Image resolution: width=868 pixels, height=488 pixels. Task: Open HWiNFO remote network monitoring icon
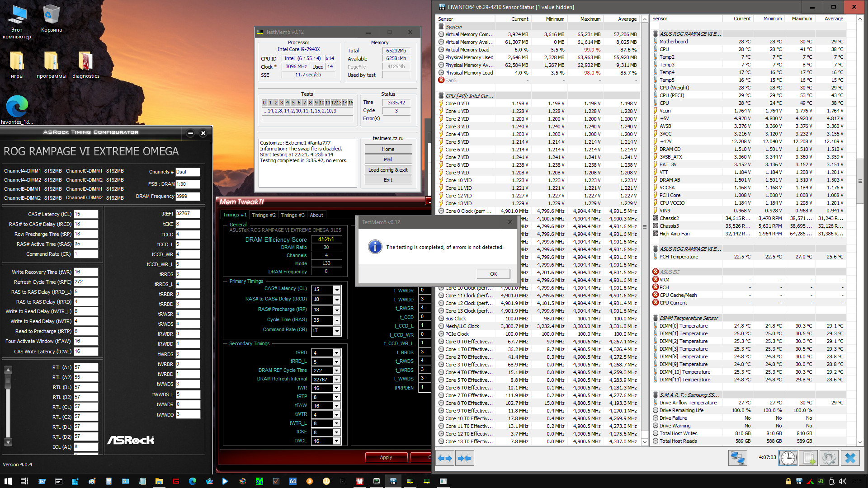point(737,458)
